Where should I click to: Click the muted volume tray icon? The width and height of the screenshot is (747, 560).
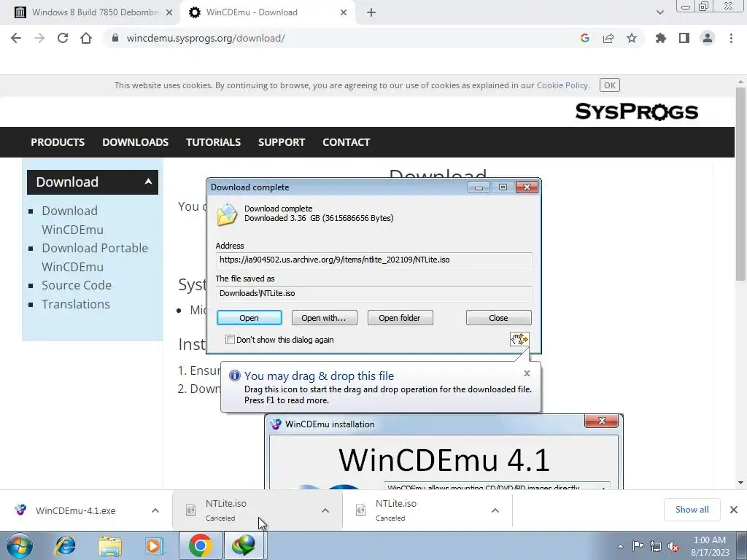coord(673,546)
